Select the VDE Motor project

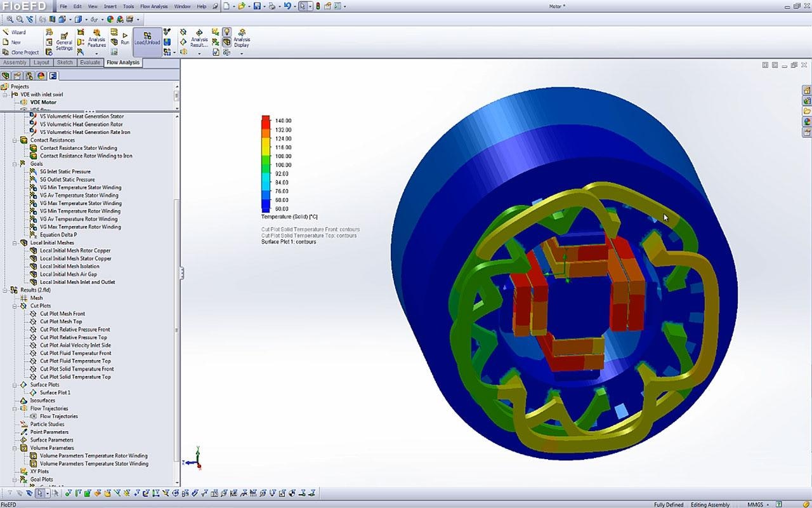click(x=43, y=102)
